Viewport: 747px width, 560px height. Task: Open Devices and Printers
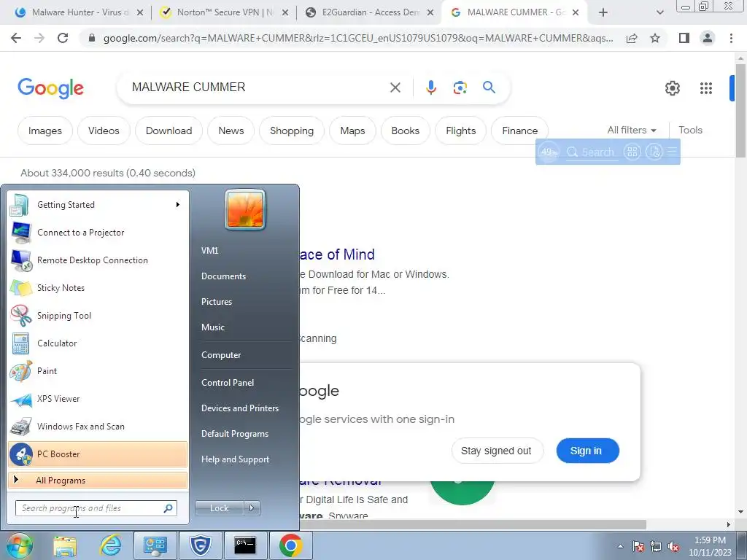239,408
